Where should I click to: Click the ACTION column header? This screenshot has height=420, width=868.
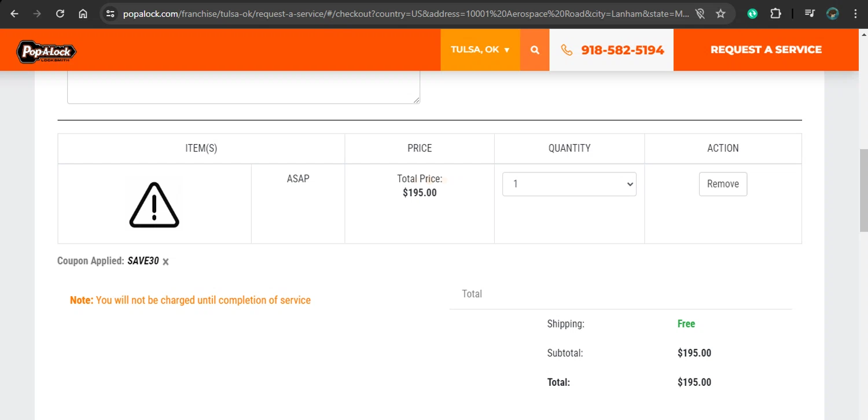click(723, 149)
